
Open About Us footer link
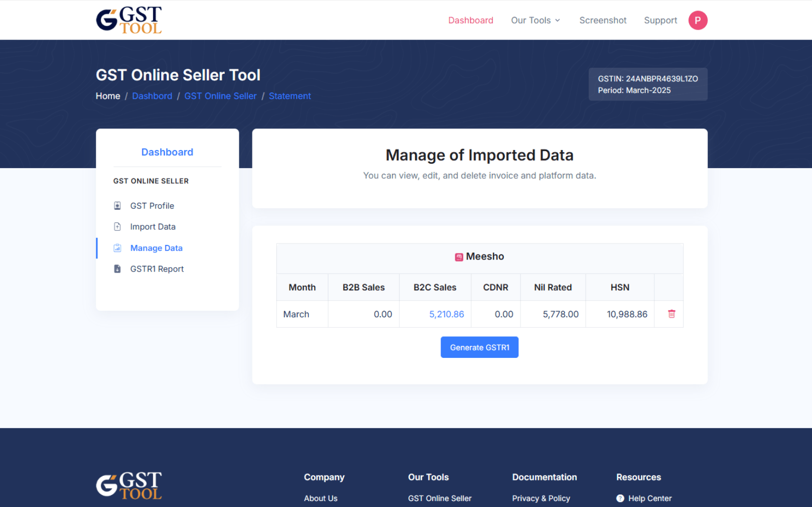321,498
